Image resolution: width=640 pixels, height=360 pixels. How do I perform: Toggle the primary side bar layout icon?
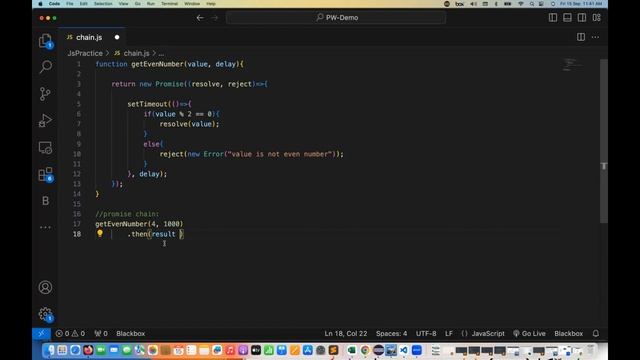[553, 18]
